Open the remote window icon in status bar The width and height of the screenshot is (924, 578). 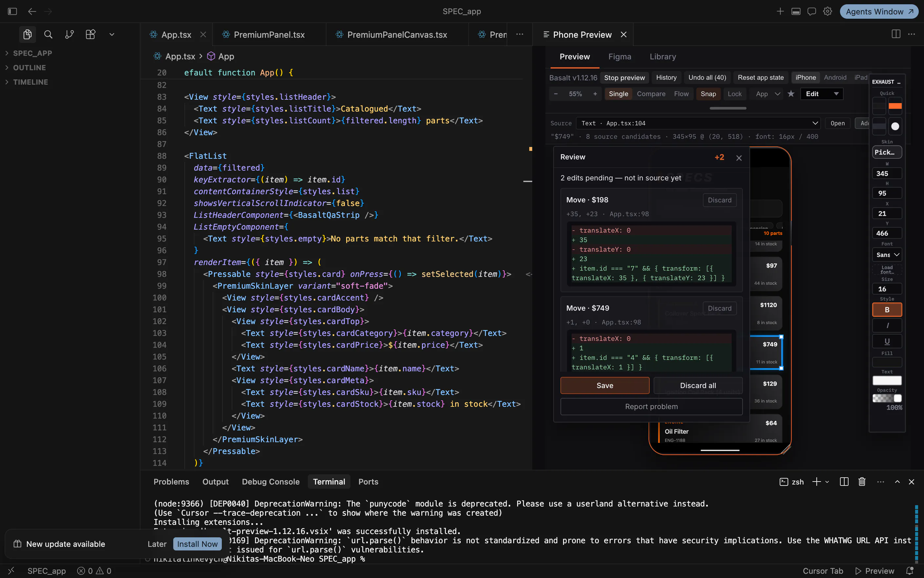click(x=11, y=571)
